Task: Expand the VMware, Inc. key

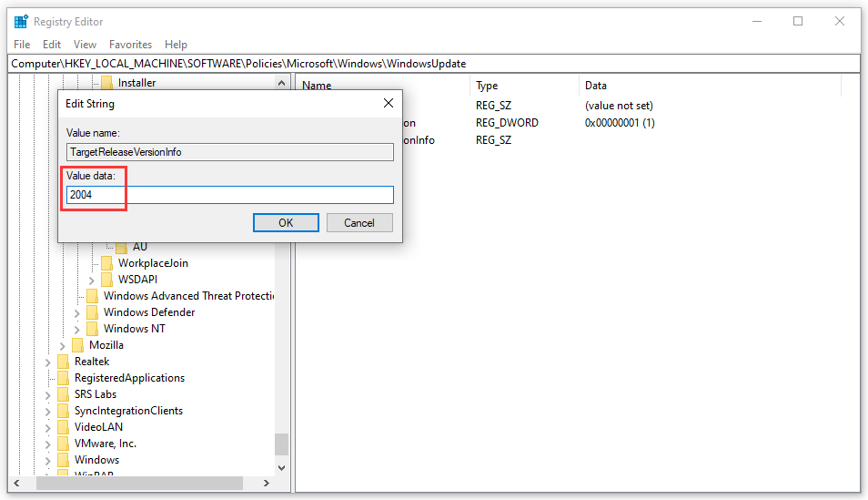Action: tap(47, 444)
